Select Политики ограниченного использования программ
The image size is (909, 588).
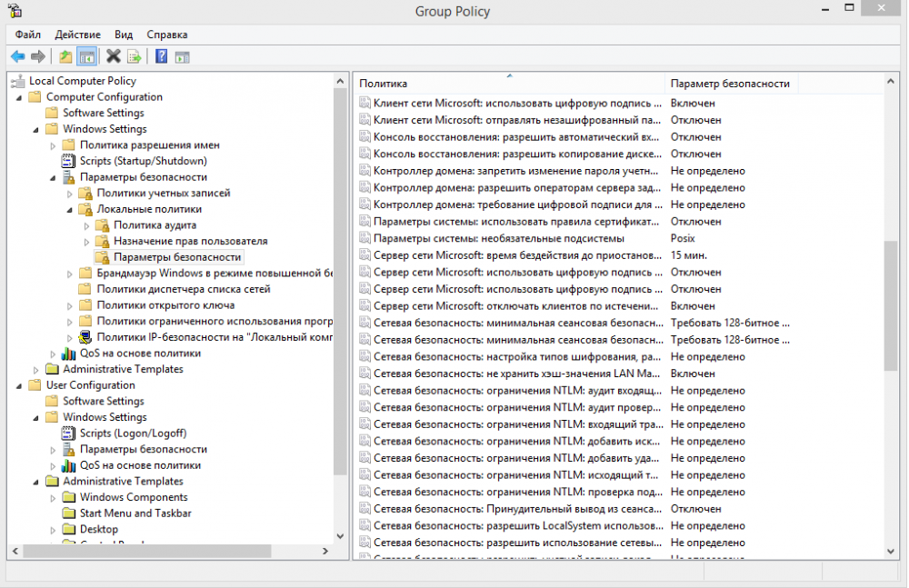click(x=215, y=321)
